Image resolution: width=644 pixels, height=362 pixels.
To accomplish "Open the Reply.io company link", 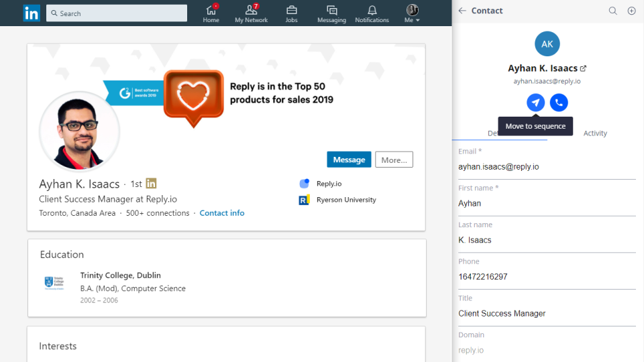I will (329, 184).
